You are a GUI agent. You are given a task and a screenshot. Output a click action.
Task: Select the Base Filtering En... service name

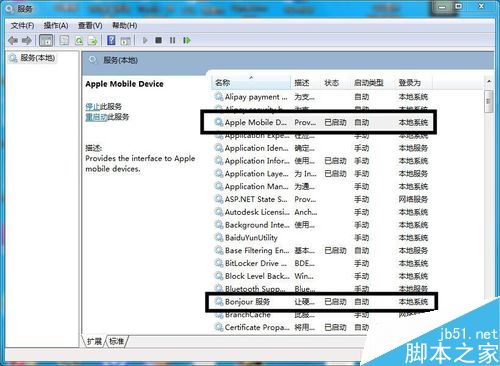[257, 250]
